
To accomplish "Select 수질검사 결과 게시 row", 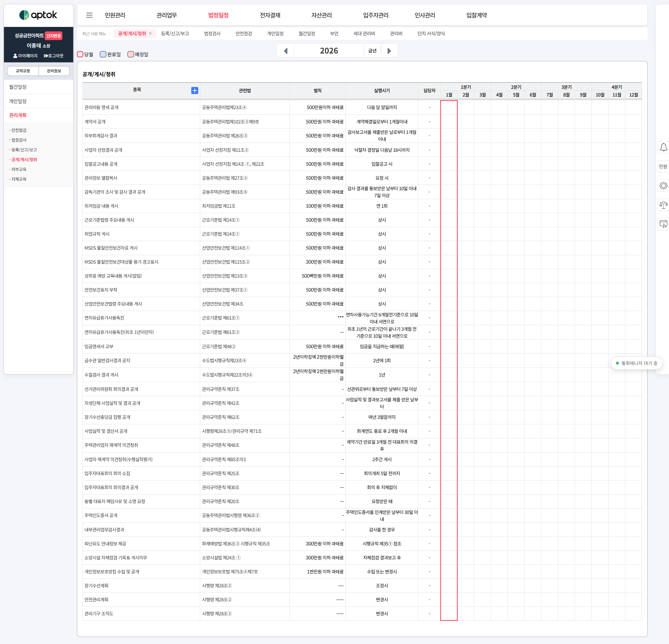I will tap(362, 375).
